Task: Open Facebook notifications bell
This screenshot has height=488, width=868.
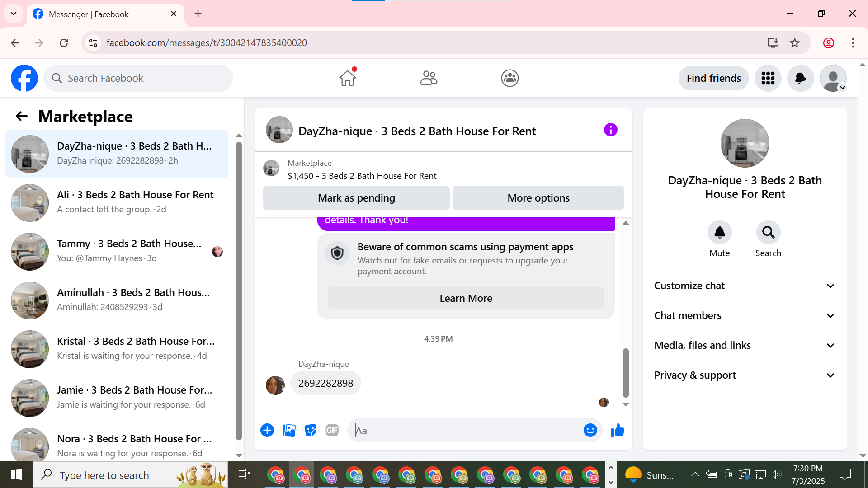Action: click(x=800, y=78)
